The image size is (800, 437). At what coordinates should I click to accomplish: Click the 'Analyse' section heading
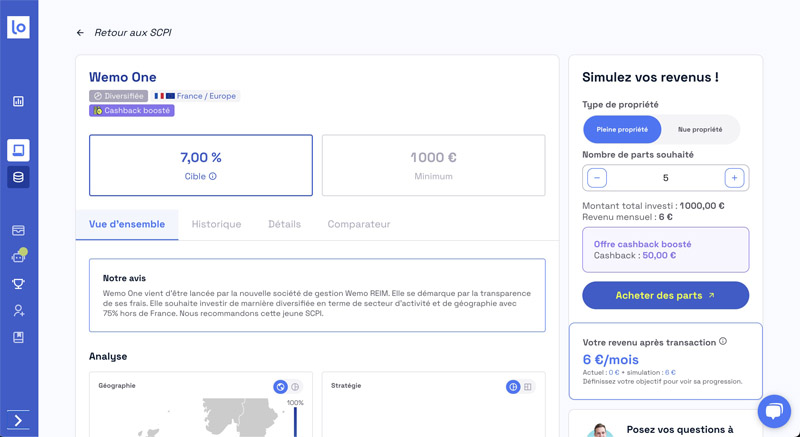point(108,356)
